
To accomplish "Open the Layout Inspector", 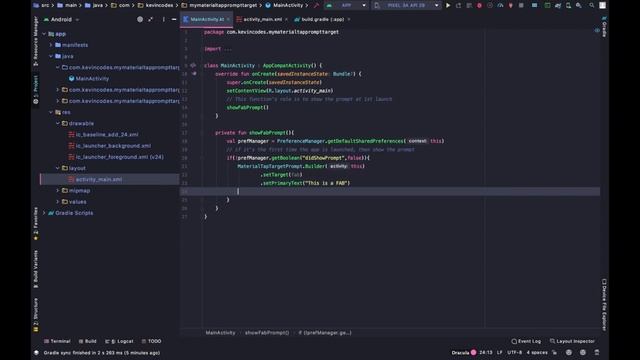I will (x=572, y=341).
